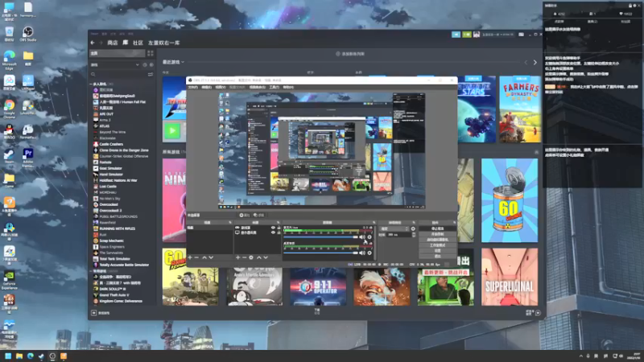Screen dimensions: 644x362
Task: Open Google Chrome desktop shortcut
Action: (9, 109)
